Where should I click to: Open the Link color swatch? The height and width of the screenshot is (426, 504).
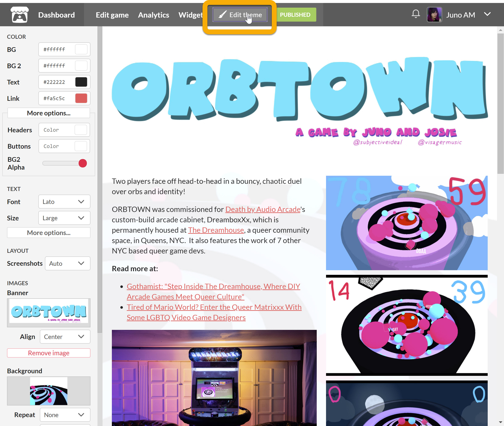(x=81, y=98)
